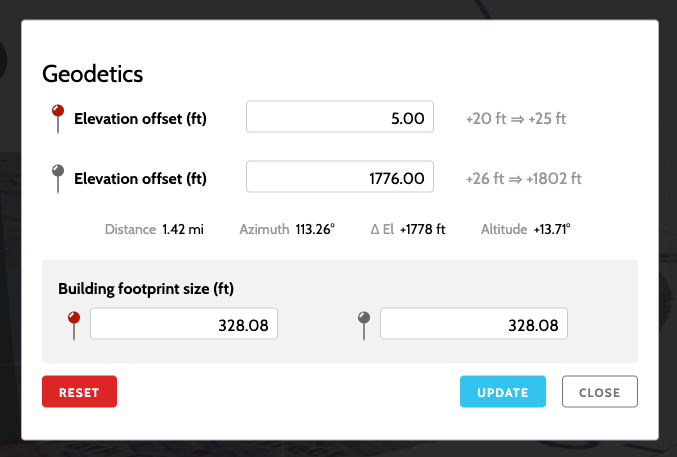Click the Δ El value +1778 ft
The width and height of the screenshot is (677, 457).
click(x=423, y=230)
